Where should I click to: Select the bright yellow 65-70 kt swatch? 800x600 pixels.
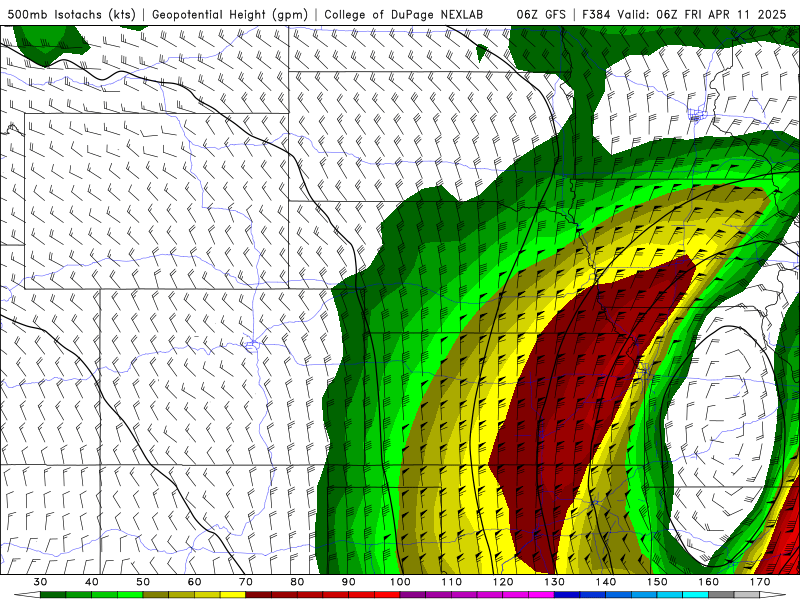click(233, 595)
